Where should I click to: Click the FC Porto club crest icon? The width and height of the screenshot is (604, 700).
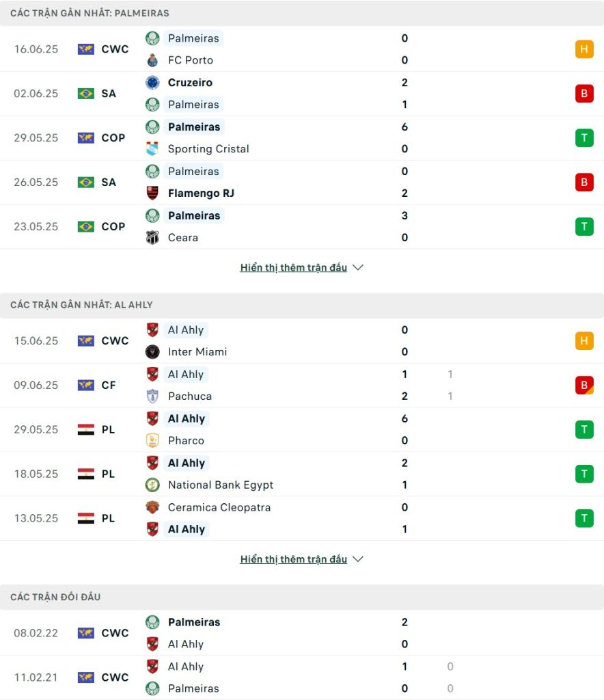(152, 60)
